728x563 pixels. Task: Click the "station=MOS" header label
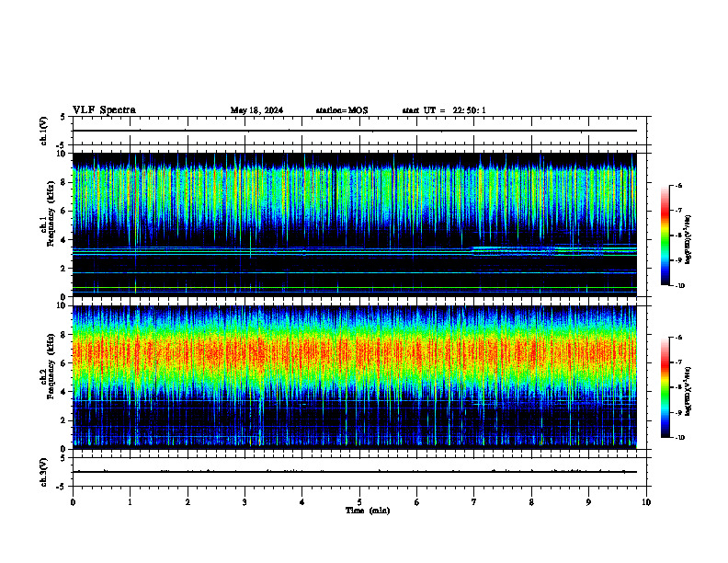click(x=342, y=110)
